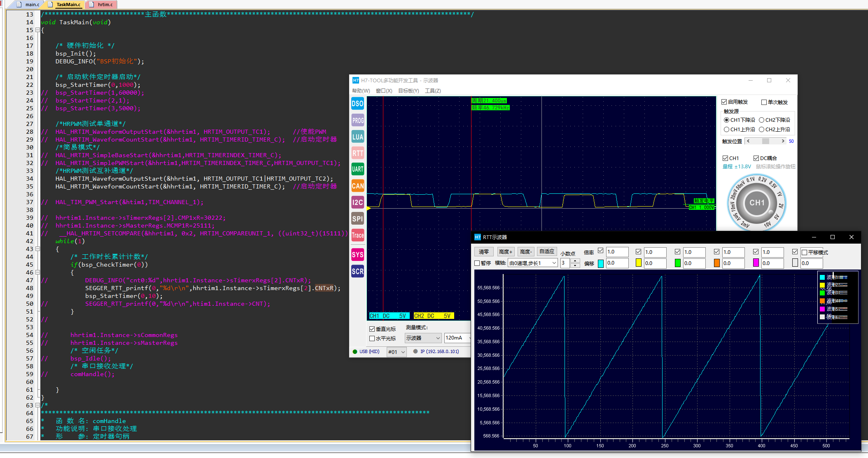Image resolution: width=868 pixels, height=458 pixels.
Task: Open the CAN bus module
Action: (x=357, y=186)
